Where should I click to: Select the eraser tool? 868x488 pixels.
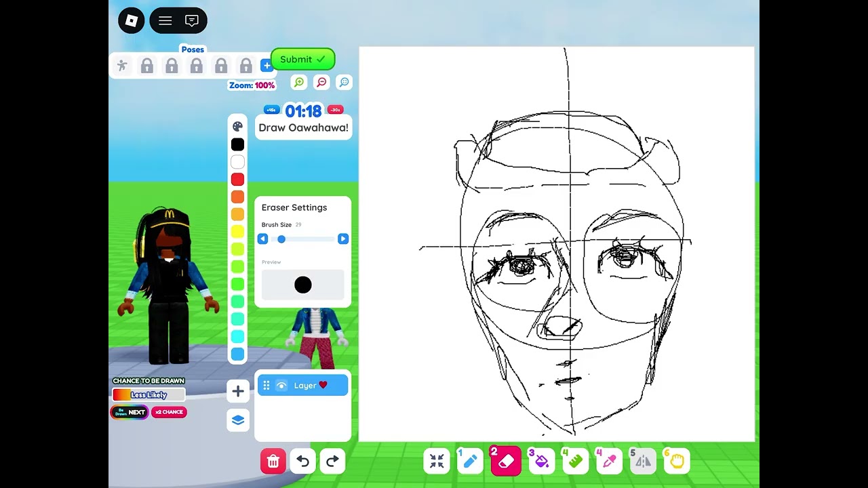point(506,462)
